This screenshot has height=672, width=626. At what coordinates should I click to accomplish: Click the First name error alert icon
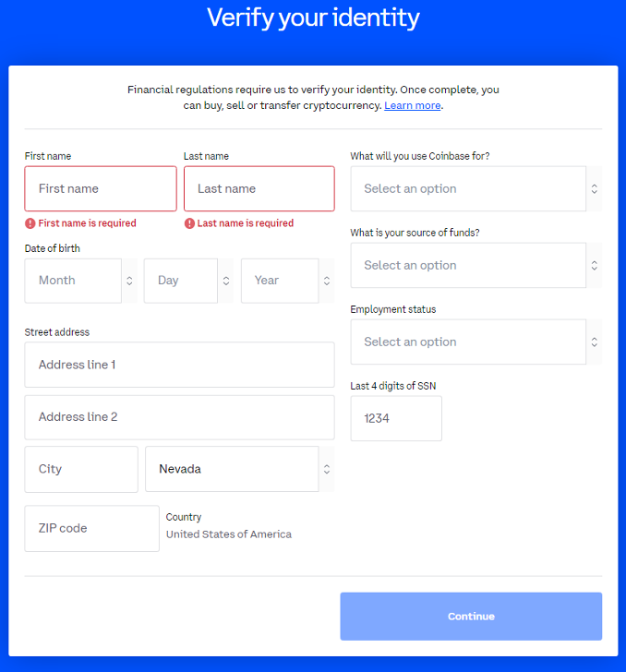[30, 223]
